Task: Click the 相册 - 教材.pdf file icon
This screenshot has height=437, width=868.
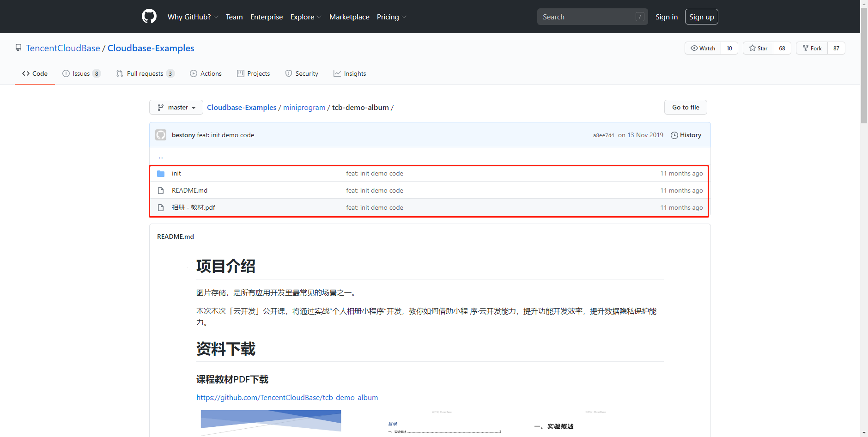Action: [x=161, y=208]
